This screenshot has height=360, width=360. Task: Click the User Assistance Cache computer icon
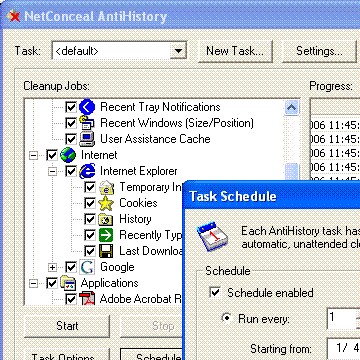87,139
